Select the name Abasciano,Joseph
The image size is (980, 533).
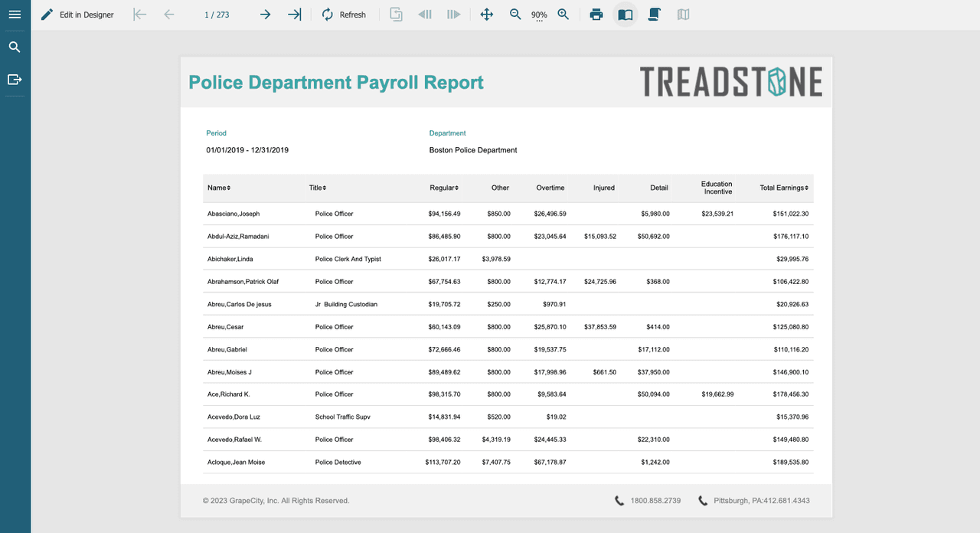coord(234,214)
